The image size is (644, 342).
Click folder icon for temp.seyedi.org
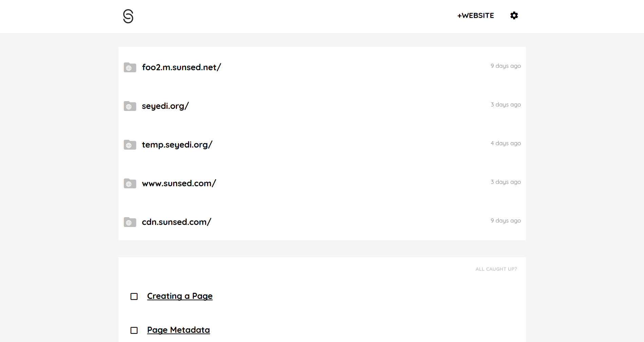pyautogui.click(x=130, y=145)
